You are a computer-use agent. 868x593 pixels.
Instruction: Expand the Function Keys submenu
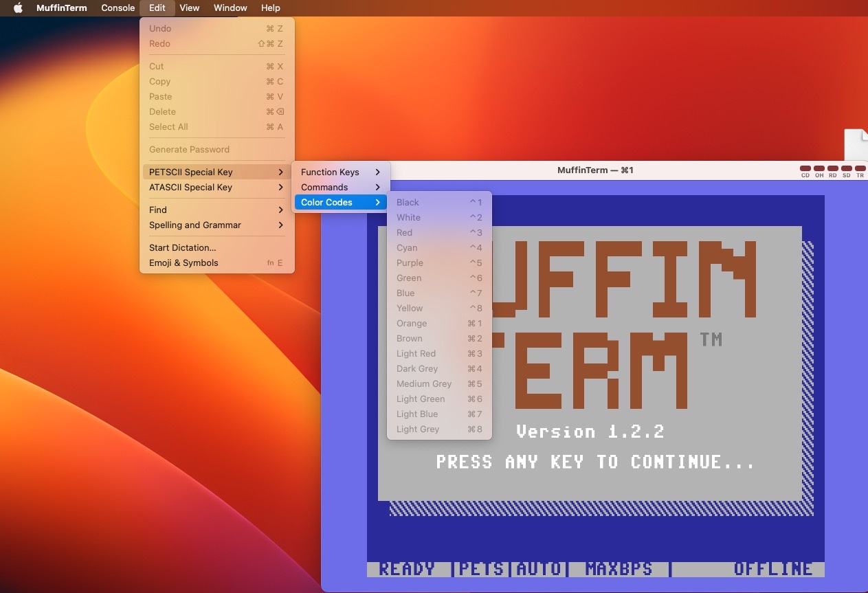[x=341, y=172]
